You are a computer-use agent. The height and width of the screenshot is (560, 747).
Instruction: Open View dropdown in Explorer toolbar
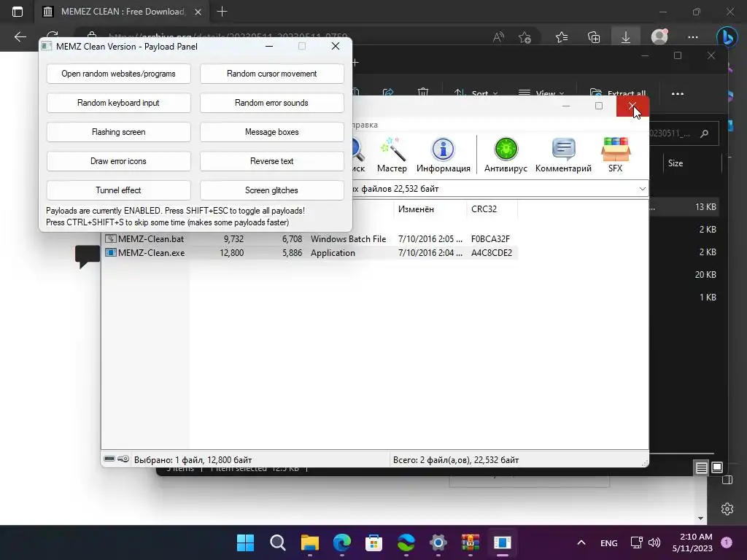pyautogui.click(x=541, y=93)
